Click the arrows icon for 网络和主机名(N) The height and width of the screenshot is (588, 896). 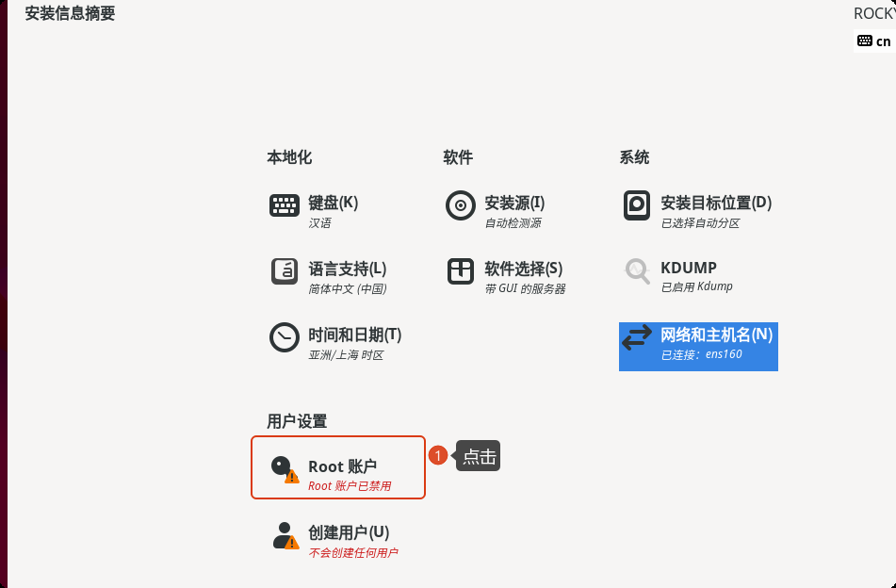[x=637, y=337]
